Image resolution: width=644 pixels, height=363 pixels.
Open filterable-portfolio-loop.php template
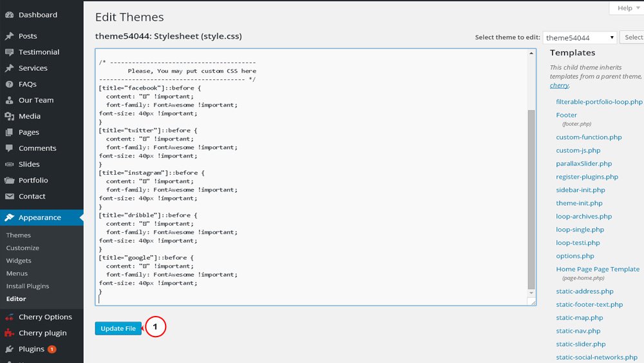pyautogui.click(x=599, y=101)
